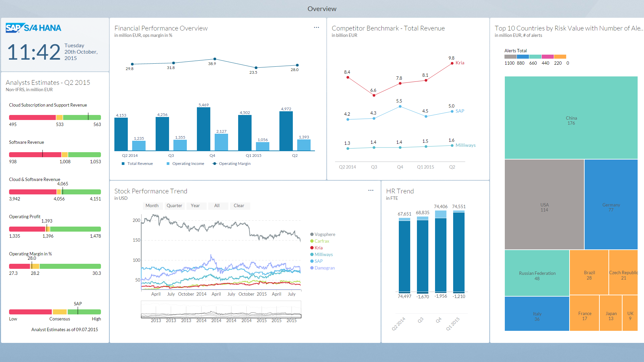Select the pink 440 alerts color swatch
This screenshot has width=644, height=362.
[547, 57]
